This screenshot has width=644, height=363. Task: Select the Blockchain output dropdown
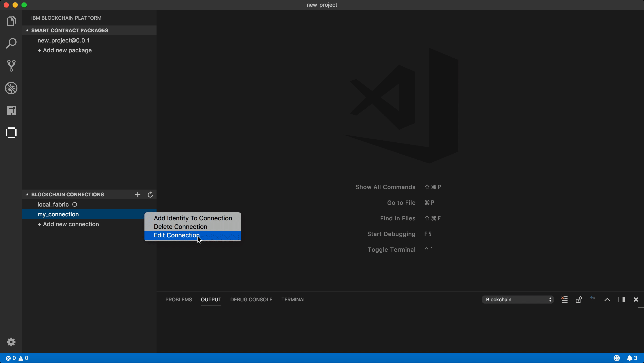click(x=517, y=299)
